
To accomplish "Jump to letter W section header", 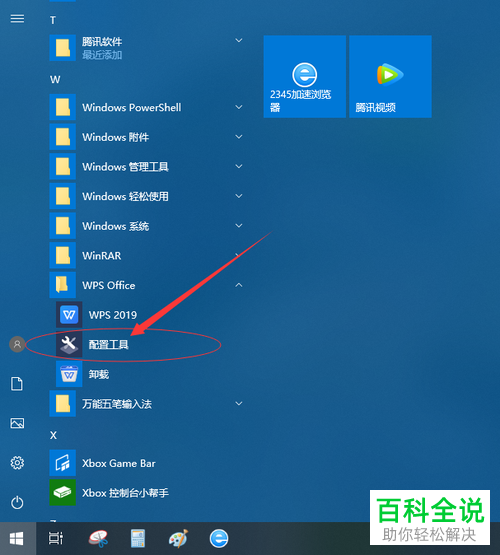I will tap(55, 80).
